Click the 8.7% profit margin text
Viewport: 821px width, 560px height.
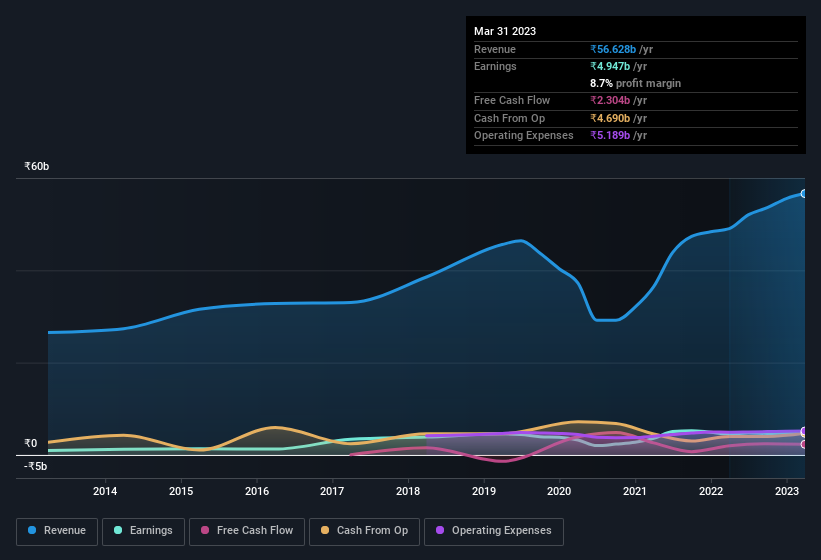(635, 83)
